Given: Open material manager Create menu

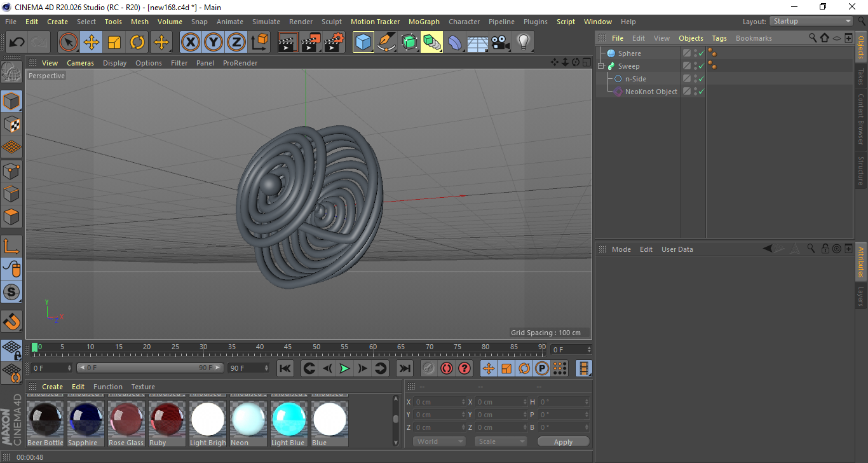Looking at the screenshot, I should (53, 387).
